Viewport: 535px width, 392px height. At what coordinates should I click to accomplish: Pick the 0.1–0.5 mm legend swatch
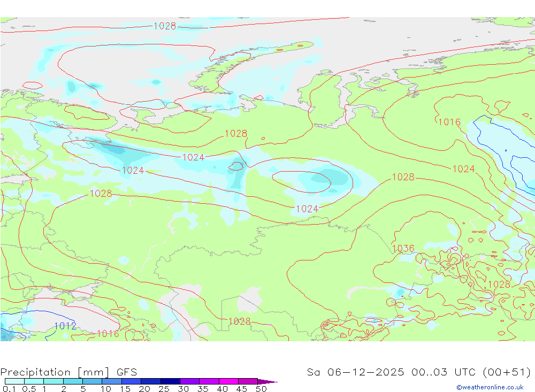coord(14,381)
